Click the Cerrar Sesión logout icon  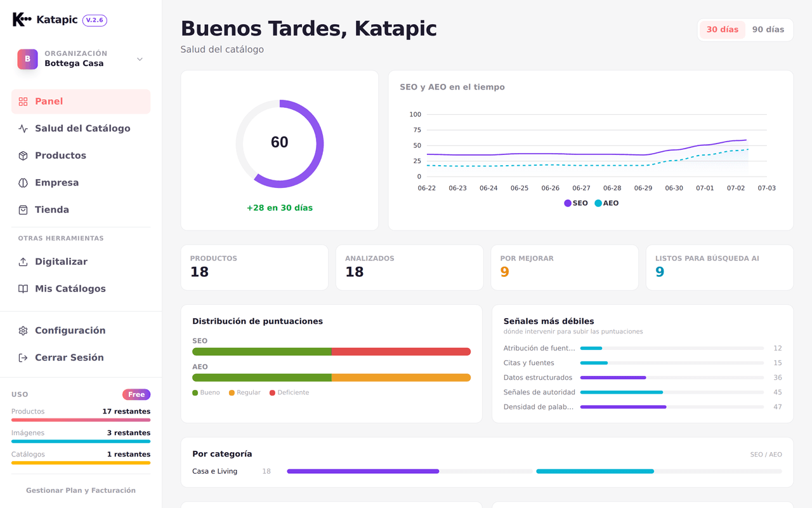click(23, 358)
